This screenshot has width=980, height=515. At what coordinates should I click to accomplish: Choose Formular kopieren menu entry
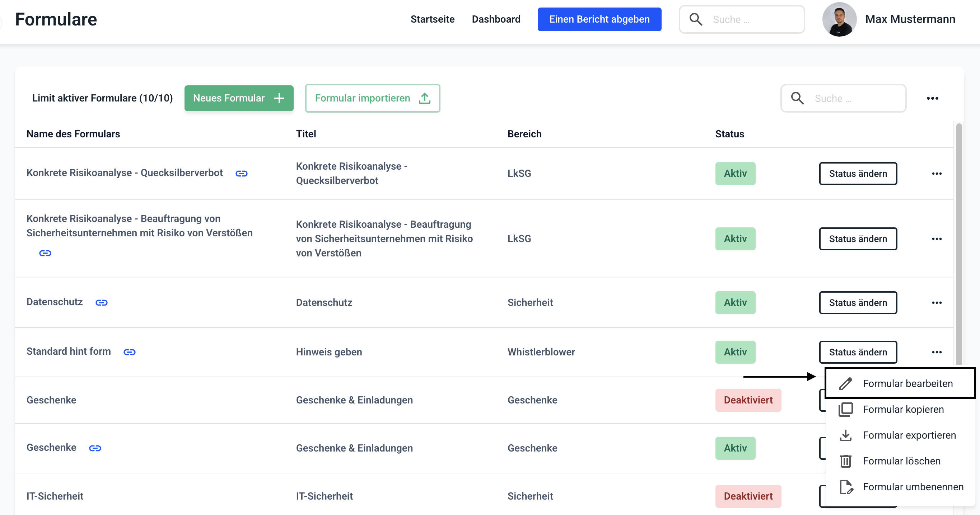coord(903,409)
